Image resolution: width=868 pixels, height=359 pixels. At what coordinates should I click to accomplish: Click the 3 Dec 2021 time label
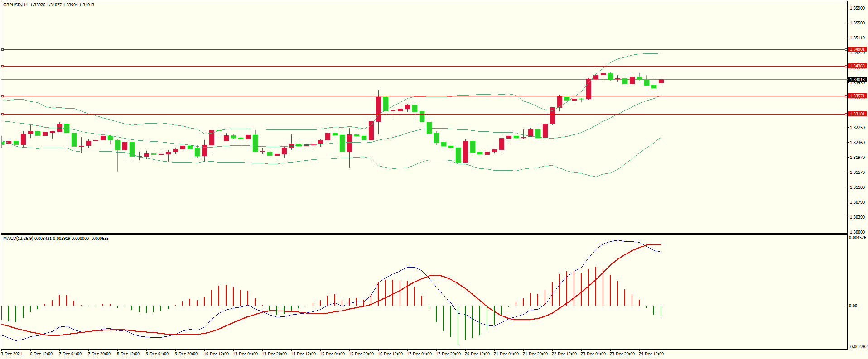tap(12, 354)
